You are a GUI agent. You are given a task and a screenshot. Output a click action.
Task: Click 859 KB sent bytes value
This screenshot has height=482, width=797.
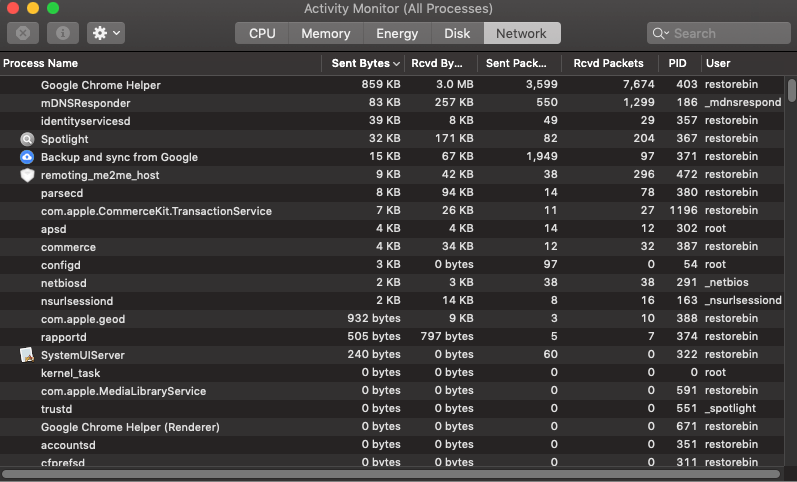(381, 84)
